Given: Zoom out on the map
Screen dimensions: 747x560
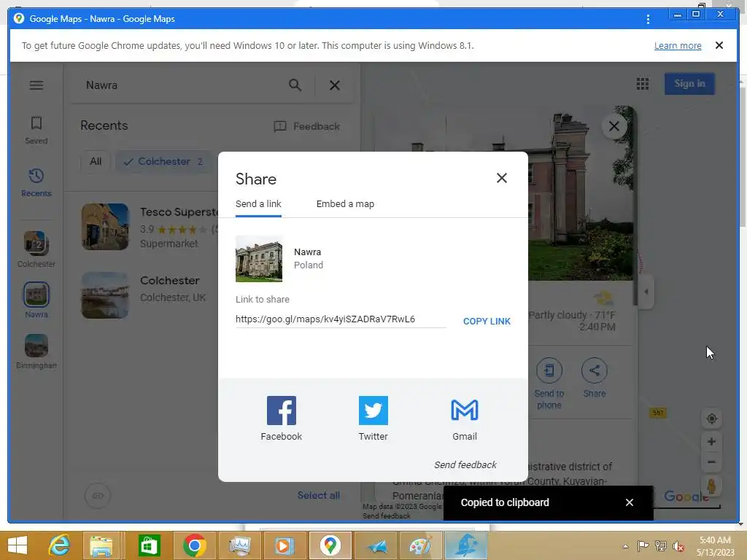Looking at the screenshot, I should pos(711,462).
